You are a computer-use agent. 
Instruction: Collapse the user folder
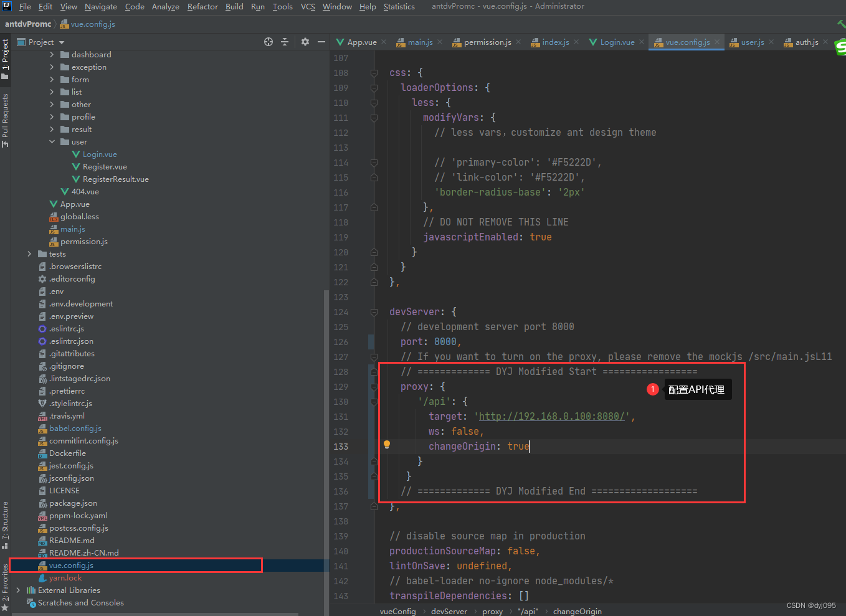(52, 142)
